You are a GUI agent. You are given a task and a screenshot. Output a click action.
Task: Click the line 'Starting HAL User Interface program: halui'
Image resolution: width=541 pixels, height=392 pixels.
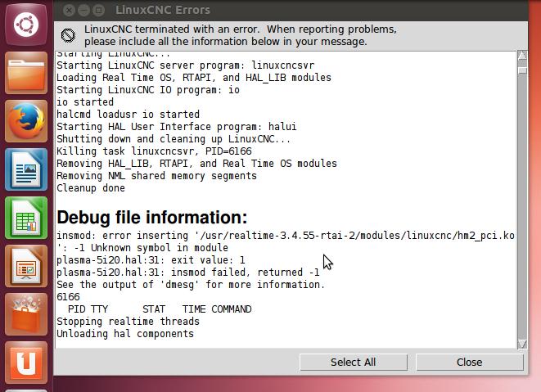[x=177, y=127]
